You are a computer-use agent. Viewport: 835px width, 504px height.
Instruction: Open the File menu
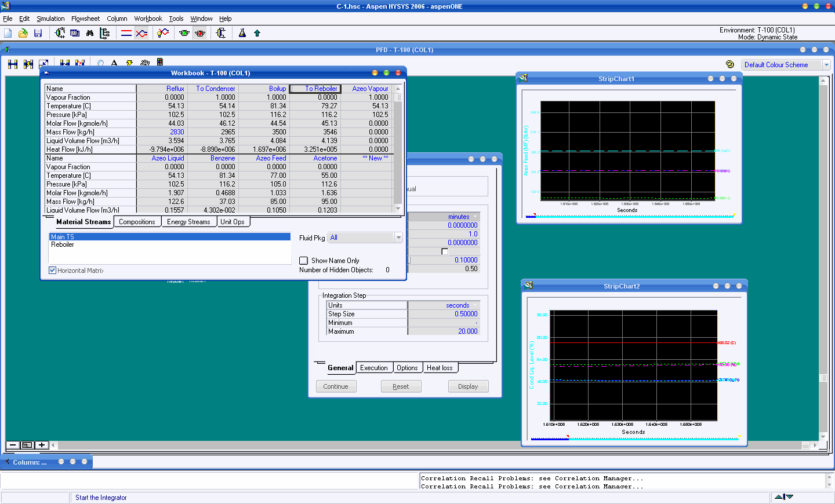point(8,19)
